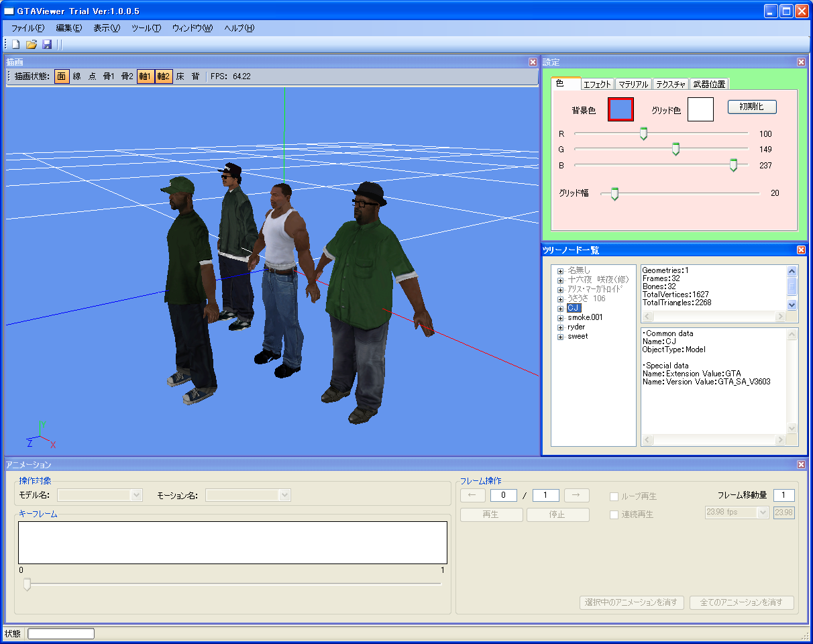Viewport: 813px width, 644px height.
Task: Switch to the マテリアル tab
Action: [633, 85]
